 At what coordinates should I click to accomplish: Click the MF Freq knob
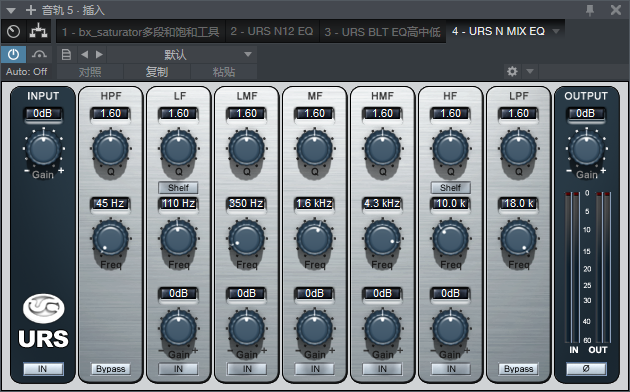click(315, 239)
